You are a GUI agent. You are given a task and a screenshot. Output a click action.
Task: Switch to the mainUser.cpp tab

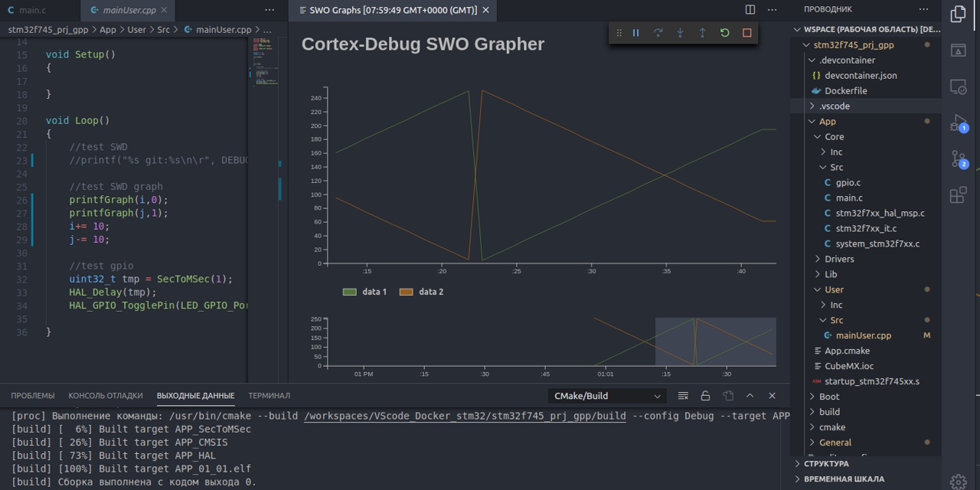click(x=128, y=10)
